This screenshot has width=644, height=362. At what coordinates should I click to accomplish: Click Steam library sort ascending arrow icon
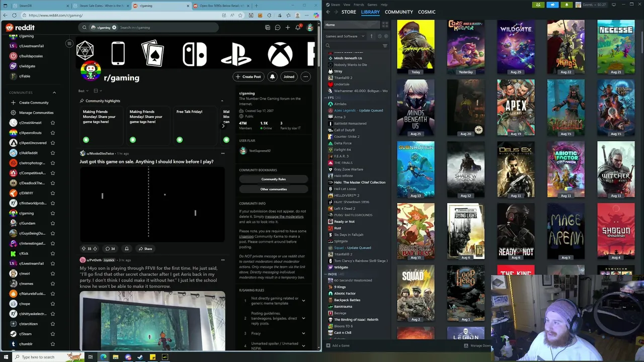[371, 36]
